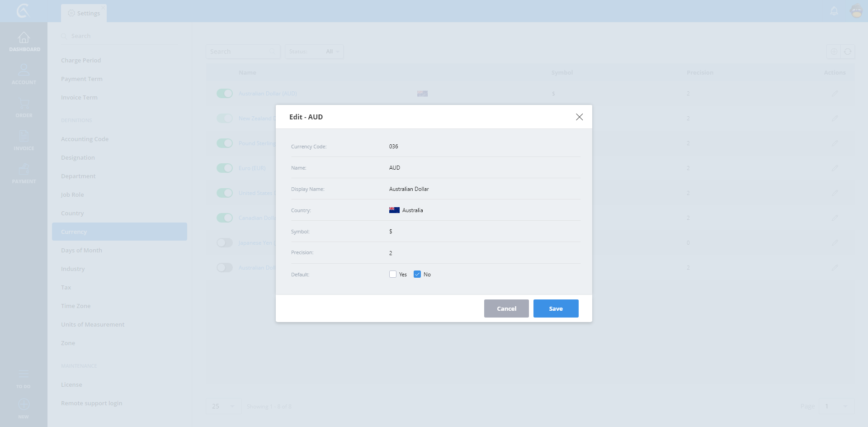Go to Order cart icon
Image resolution: width=868 pixels, height=427 pixels.
tap(24, 104)
